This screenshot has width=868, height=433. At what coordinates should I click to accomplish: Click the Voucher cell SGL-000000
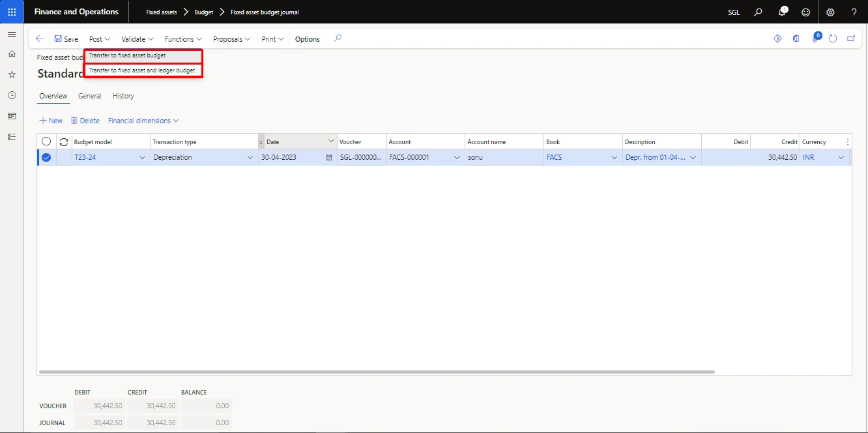[x=361, y=157]
